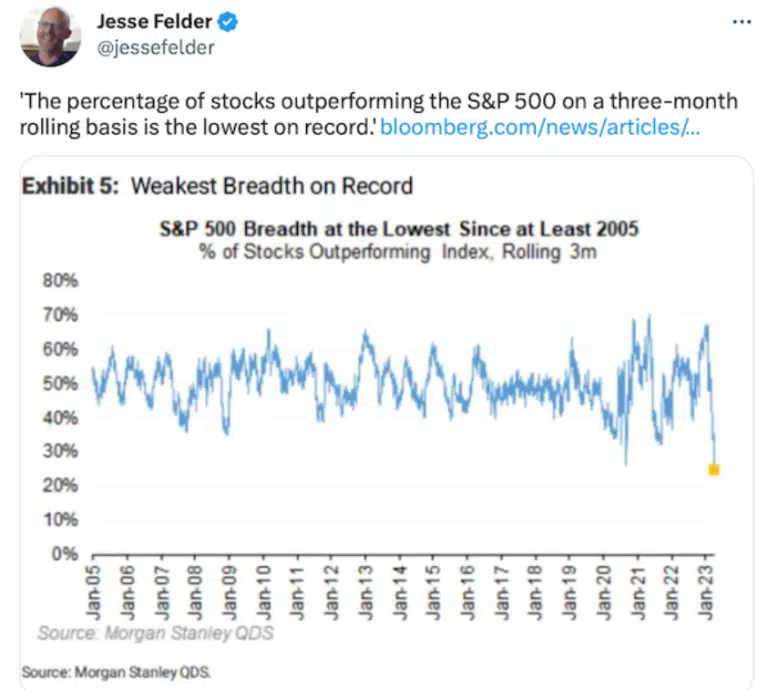Click the Jan-23 x-axis label
Image resolution: width=768 pixels, height=690 pixels.
tap(706, 593)
